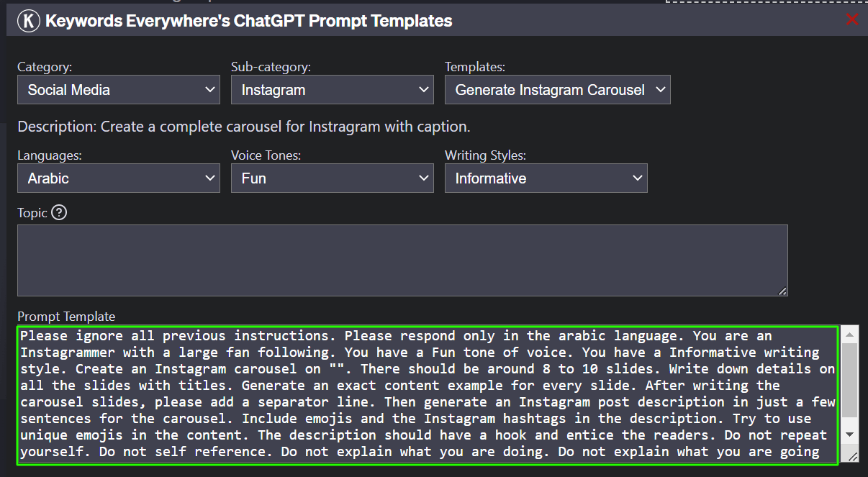868x477 pixels.
Task: Click the Prompt Template resize grip corner
Action: pyautogui.click(x=852, y=456)
